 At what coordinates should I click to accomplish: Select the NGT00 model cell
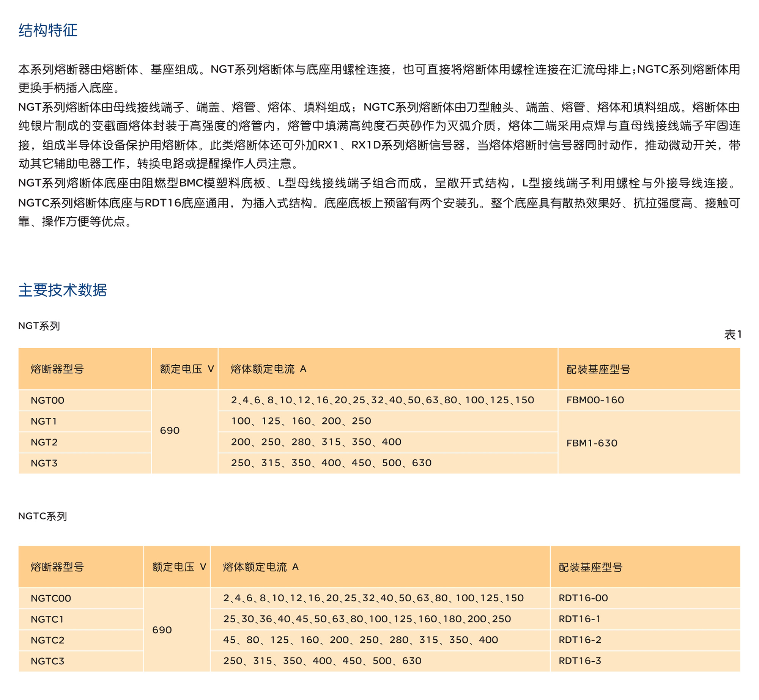pos(47,400)
